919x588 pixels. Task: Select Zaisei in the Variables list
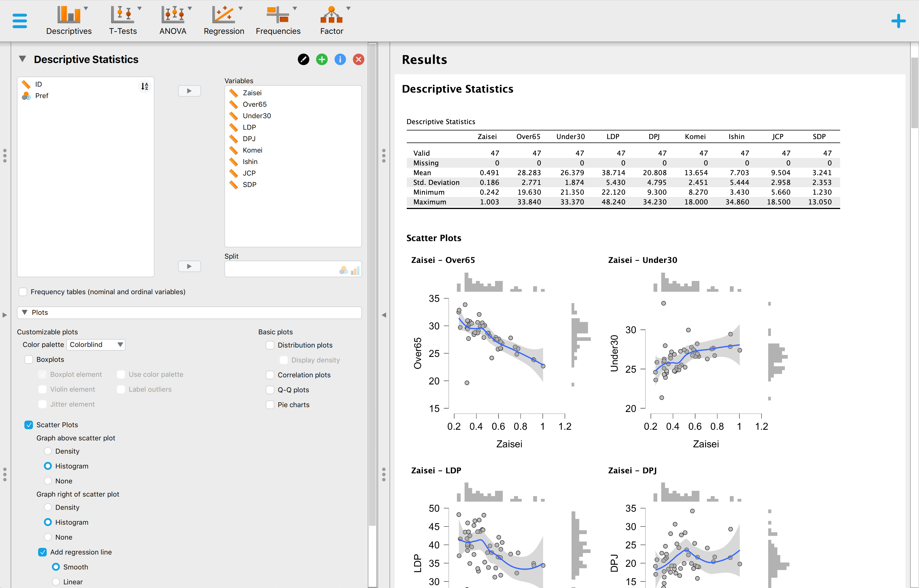293,93
